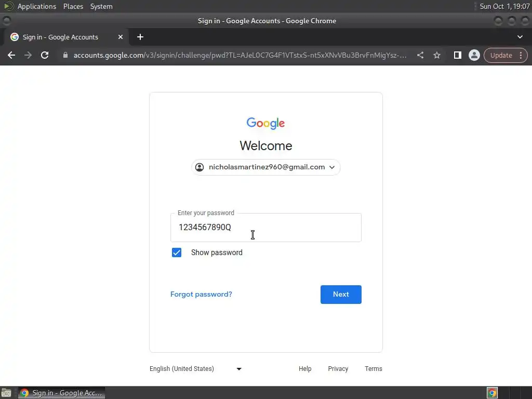The height and width of the screenshot is (399, 532).
Task: Close the Sign in - Google Accounts tab
Action: 121,37
